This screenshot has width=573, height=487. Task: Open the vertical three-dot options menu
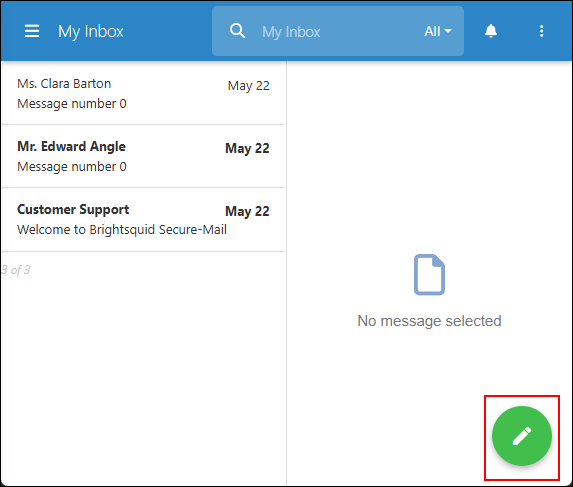coord(542,31)
